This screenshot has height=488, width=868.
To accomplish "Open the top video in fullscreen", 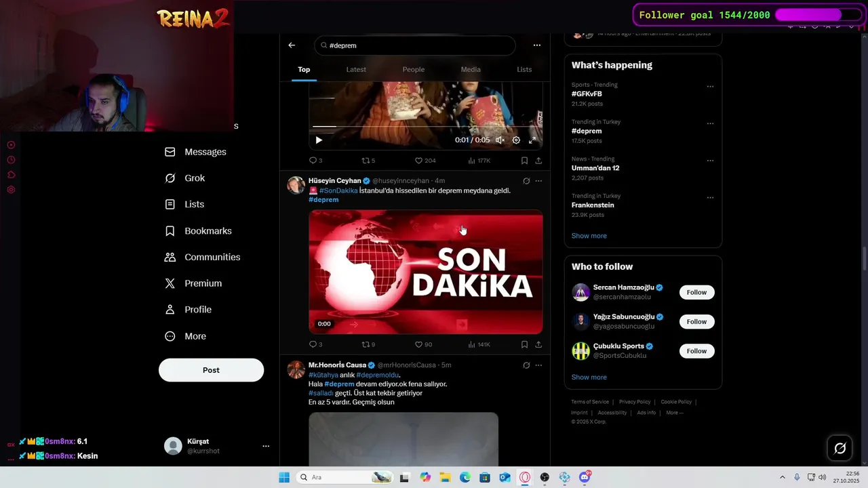I will tap(532, 140).
